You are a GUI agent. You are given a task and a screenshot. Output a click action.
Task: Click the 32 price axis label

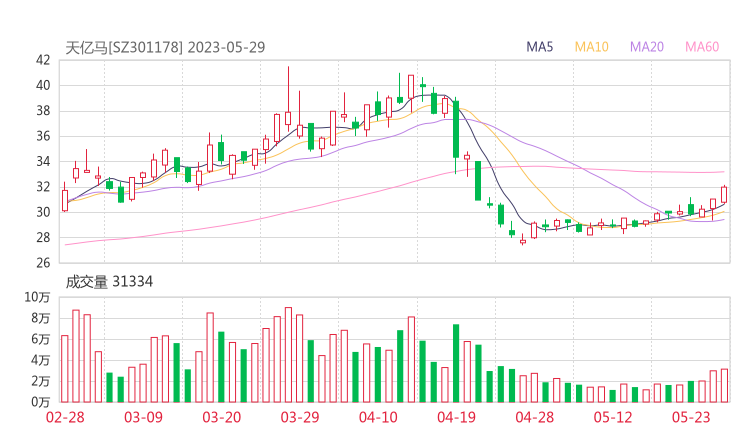point(43,187)
